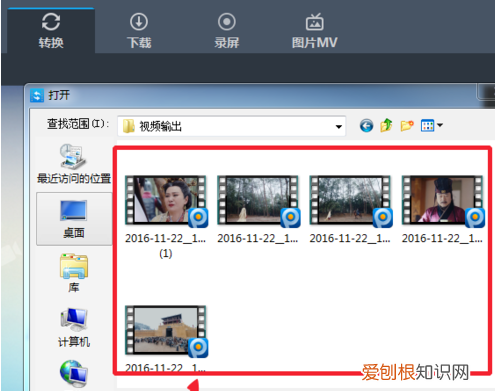Open the network location icon in sidebar

(74, 373)
